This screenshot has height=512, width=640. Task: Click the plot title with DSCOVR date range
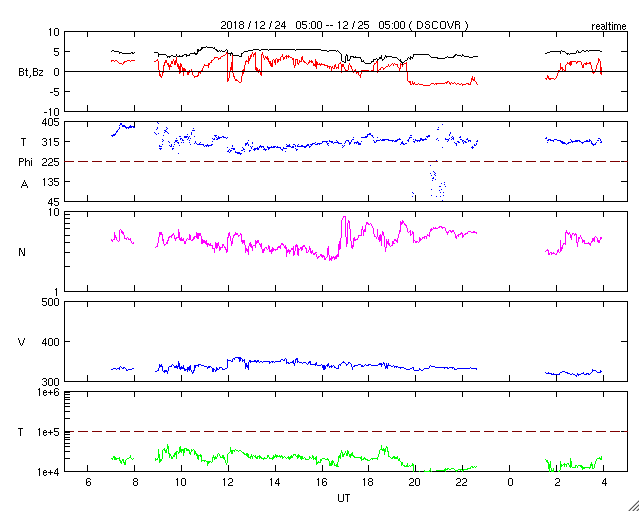click(x=344, y=25)
